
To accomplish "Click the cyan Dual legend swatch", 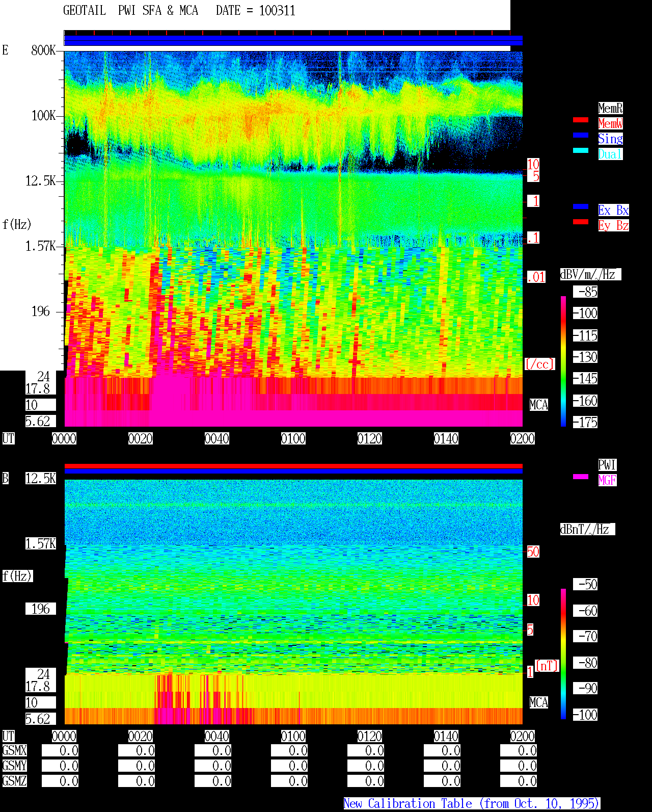I will tap(581, 150).
